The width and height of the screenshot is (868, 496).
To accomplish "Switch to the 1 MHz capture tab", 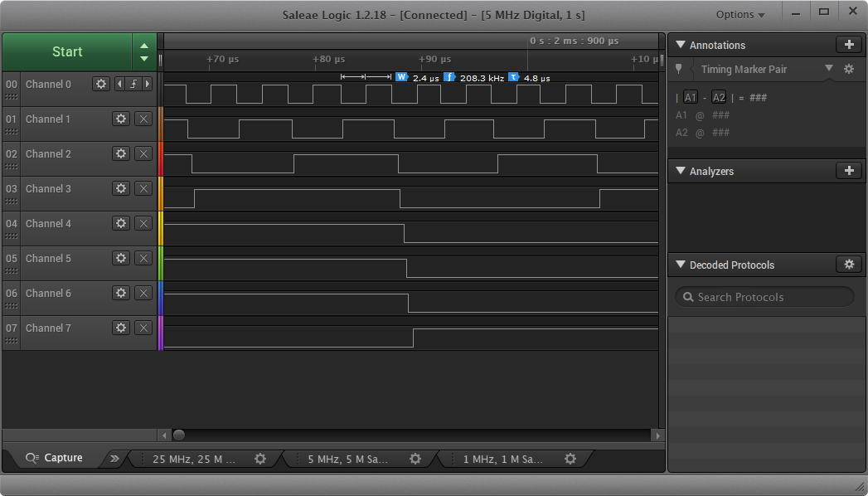I will (x=502, y=459).
